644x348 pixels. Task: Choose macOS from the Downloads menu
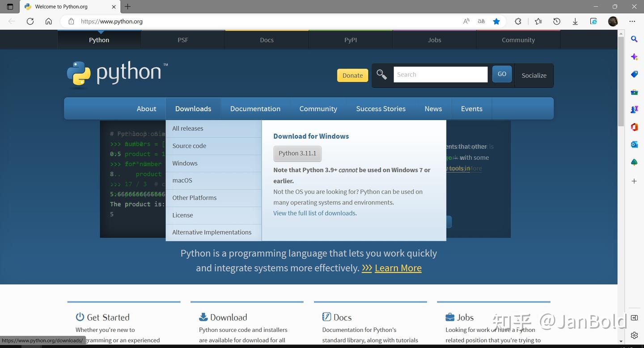(214, 180)
